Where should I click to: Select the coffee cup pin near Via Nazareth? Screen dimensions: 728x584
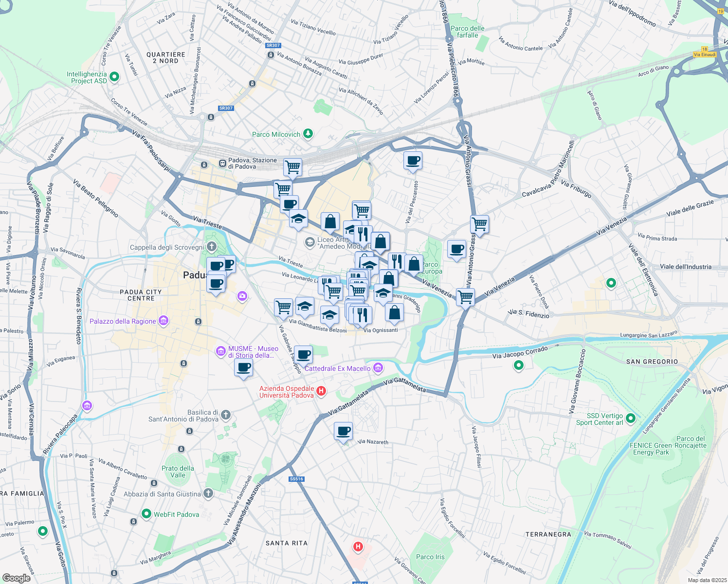tap(344, 431)
